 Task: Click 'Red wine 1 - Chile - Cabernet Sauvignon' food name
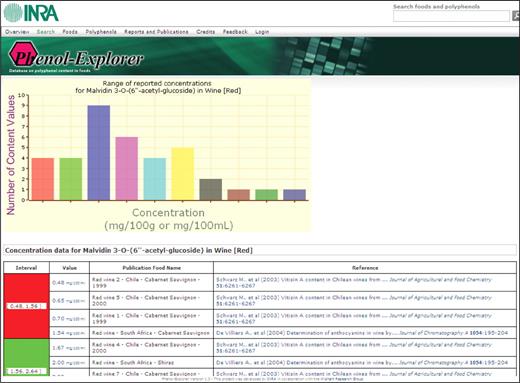click(146, 318)
